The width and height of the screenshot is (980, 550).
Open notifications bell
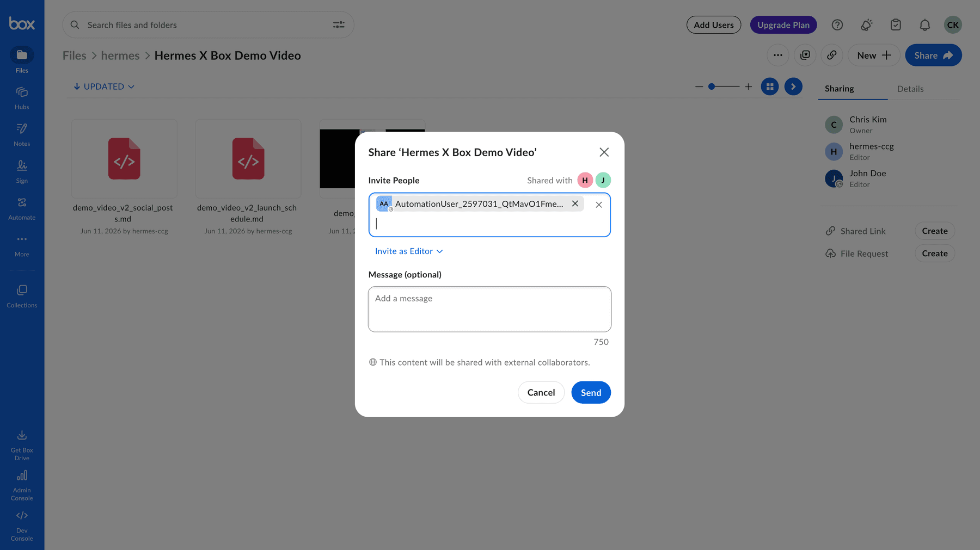(924, 25)
